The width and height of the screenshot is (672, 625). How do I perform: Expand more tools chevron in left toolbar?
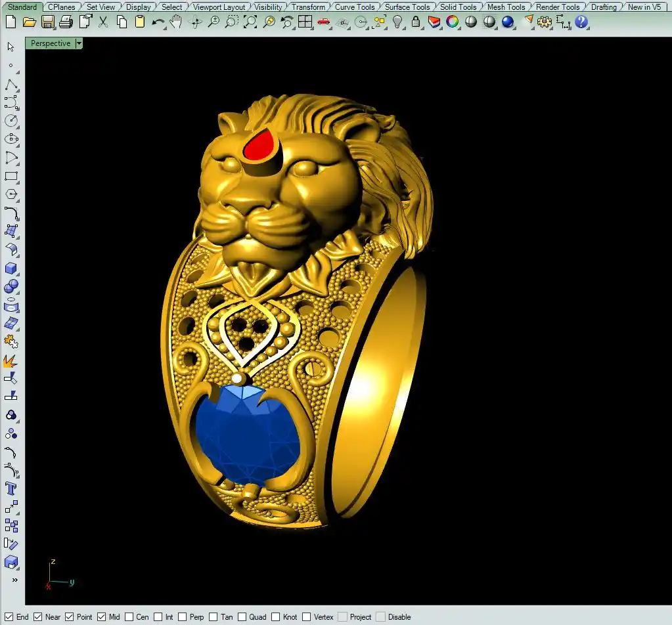click(x=14, y=580)
